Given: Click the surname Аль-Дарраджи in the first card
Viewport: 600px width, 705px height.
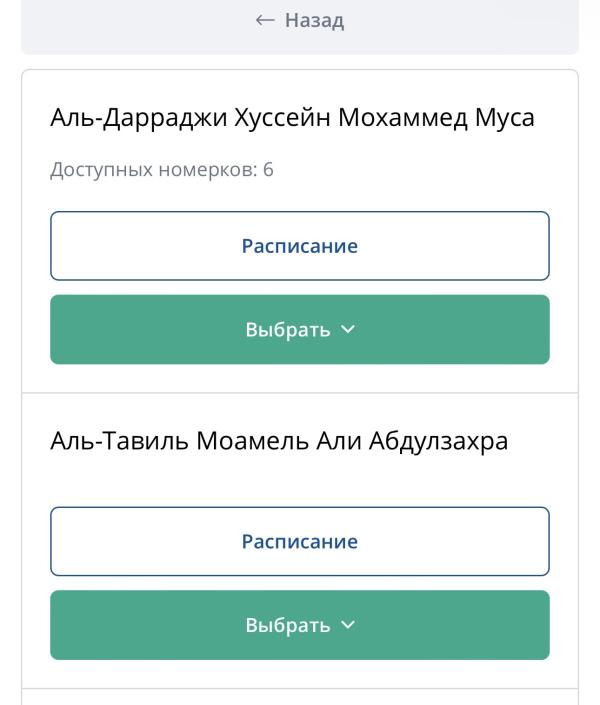Looking at the screenshot, I should pos(139,118).
